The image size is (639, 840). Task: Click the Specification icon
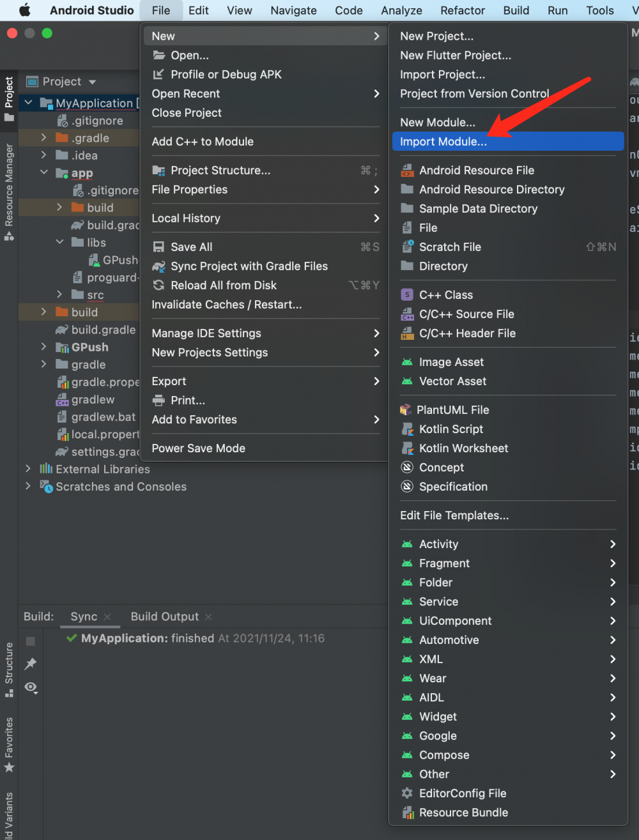click(407, 487)
